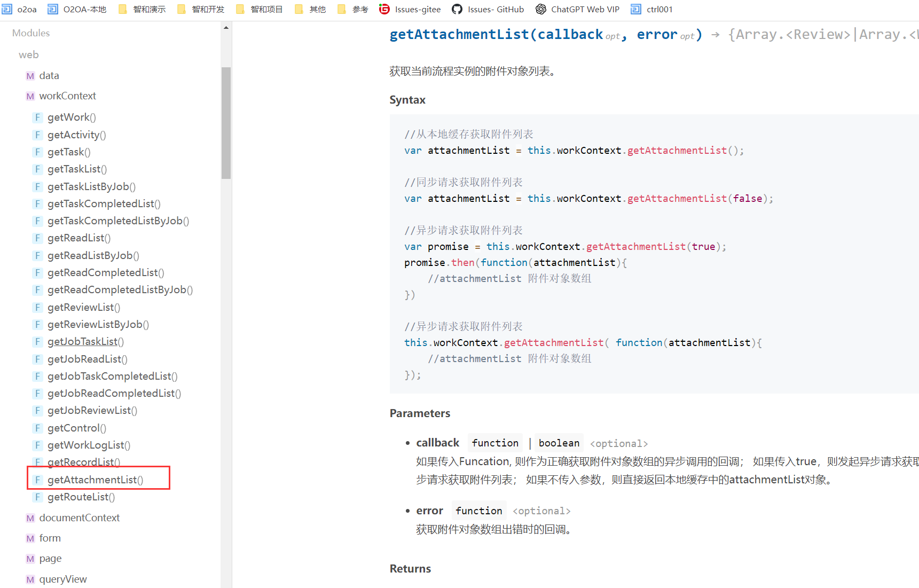Click the getAttachmentList(false) code line
Screen dimensions: 919x588
pyautogui.click(x=588, y=198)
